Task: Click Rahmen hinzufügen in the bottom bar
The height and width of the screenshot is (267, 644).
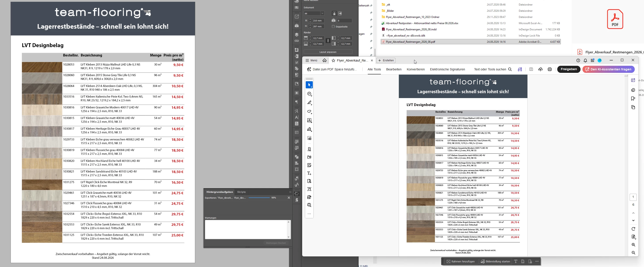Action: click(461, 261)
